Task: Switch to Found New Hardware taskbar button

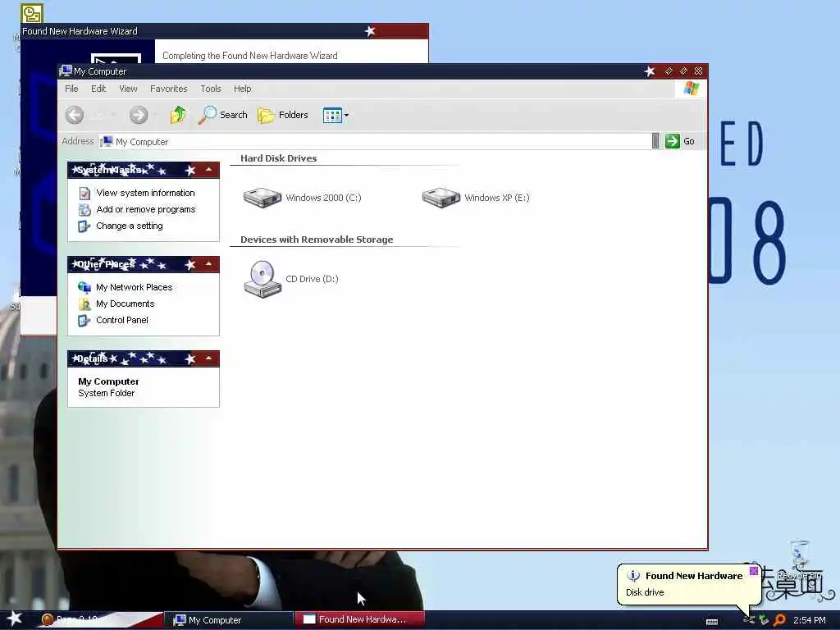Action: [x=360, y=619]
